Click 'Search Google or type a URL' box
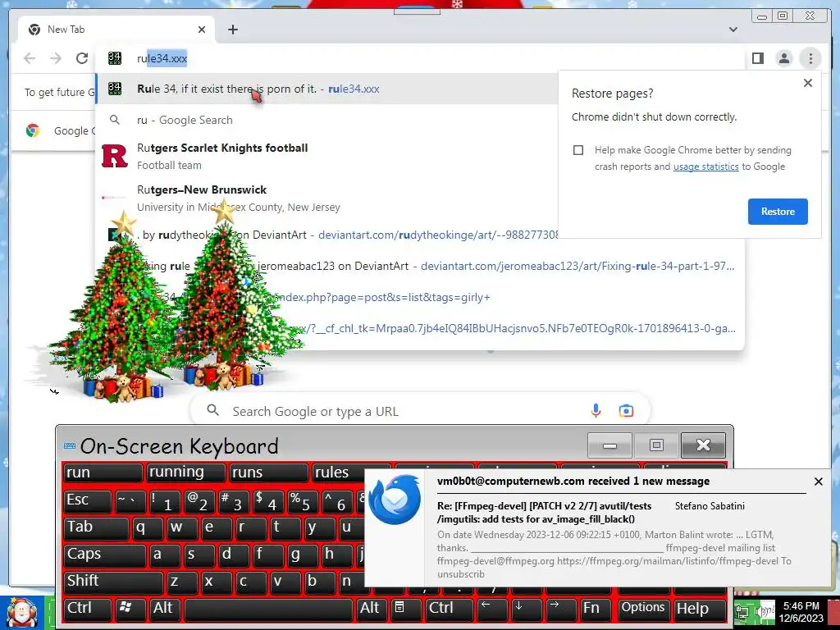 (x=420, y=411)
